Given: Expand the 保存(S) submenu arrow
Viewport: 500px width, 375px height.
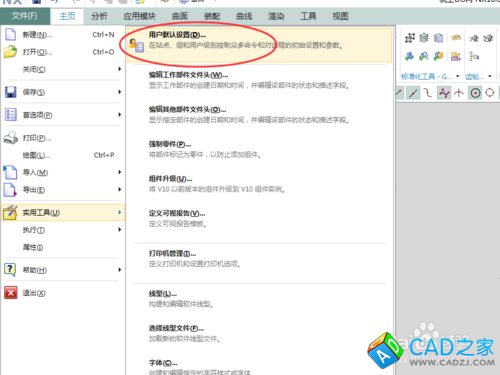Looking at the screenshot, I should coord(120,92).
